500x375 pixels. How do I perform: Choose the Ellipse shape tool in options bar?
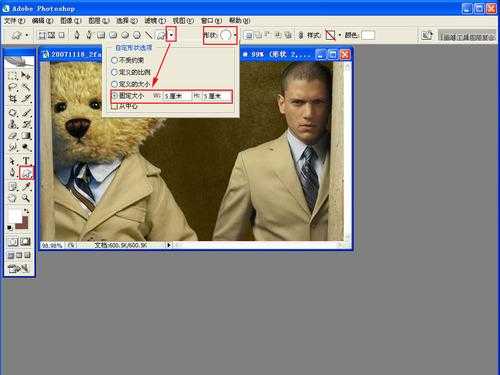[125, 35]
